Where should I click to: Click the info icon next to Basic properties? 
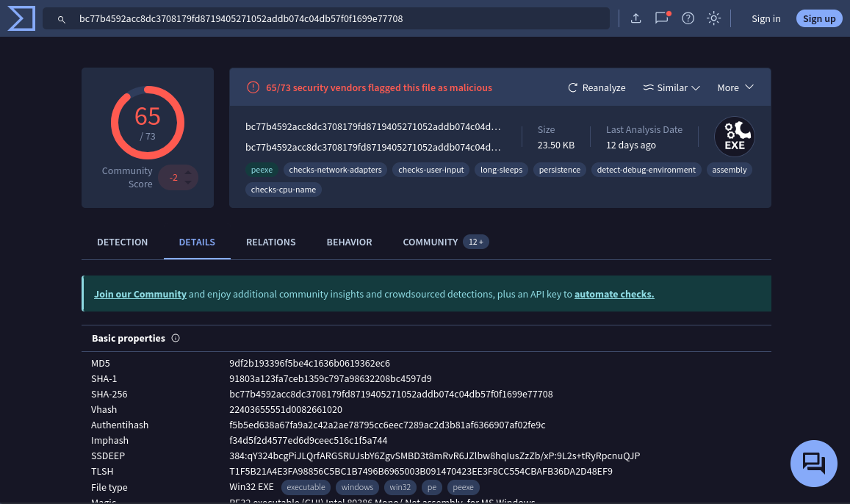(175, 338)
